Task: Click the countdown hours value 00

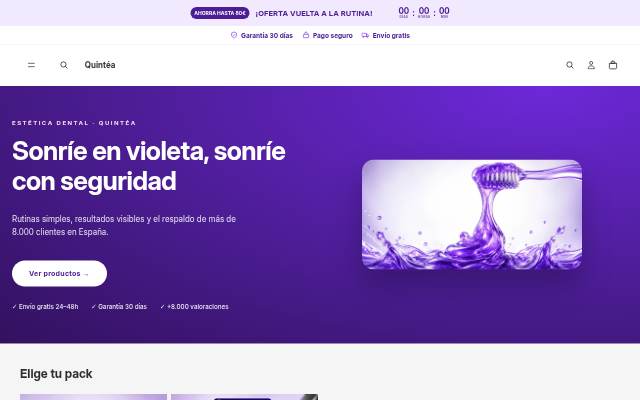Action: 424,11
